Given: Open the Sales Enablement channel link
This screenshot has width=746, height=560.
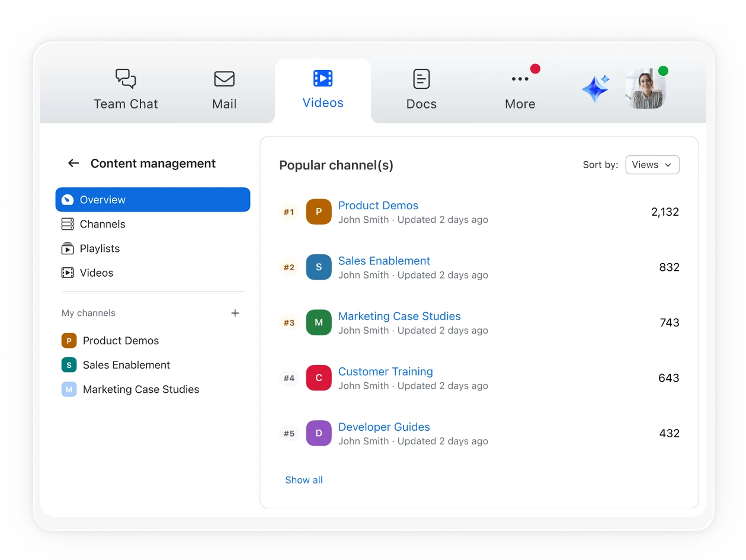Looking at the screenshot, I should [x=384, y=261].
